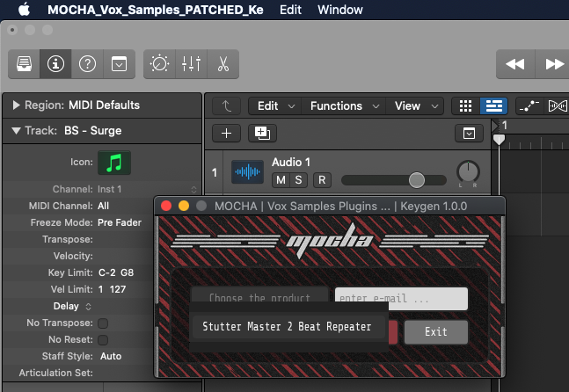
Task: Switch to grid view button
Action: (x=465, y=105)
